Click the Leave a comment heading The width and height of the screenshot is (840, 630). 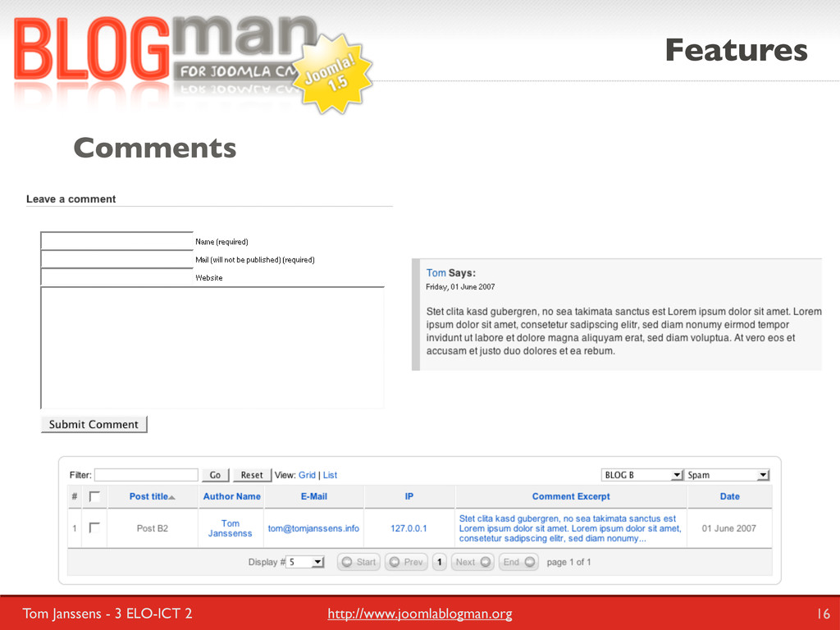click(x=71, y=199)
